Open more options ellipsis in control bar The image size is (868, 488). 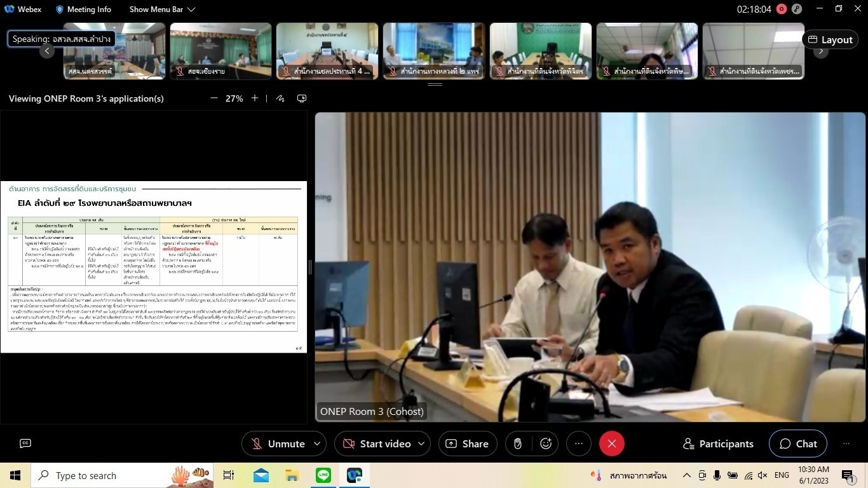[x=578, y=444]
